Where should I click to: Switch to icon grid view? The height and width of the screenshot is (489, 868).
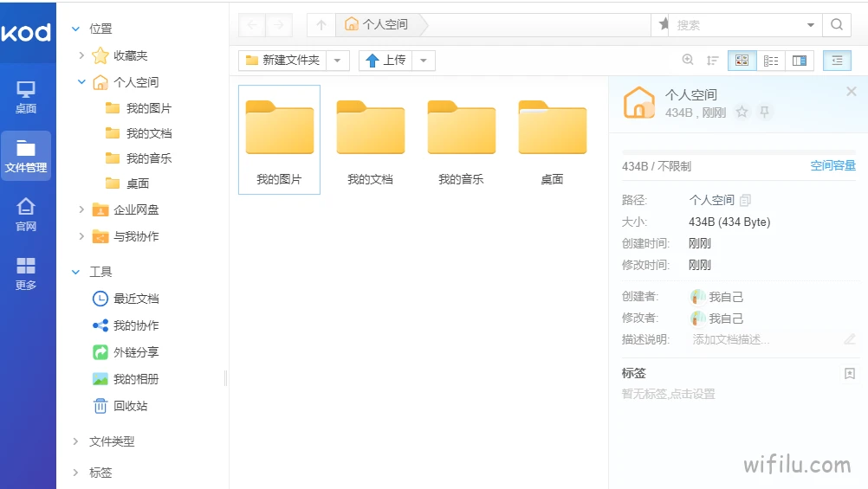pyautogui.click(x=742, y=61)
